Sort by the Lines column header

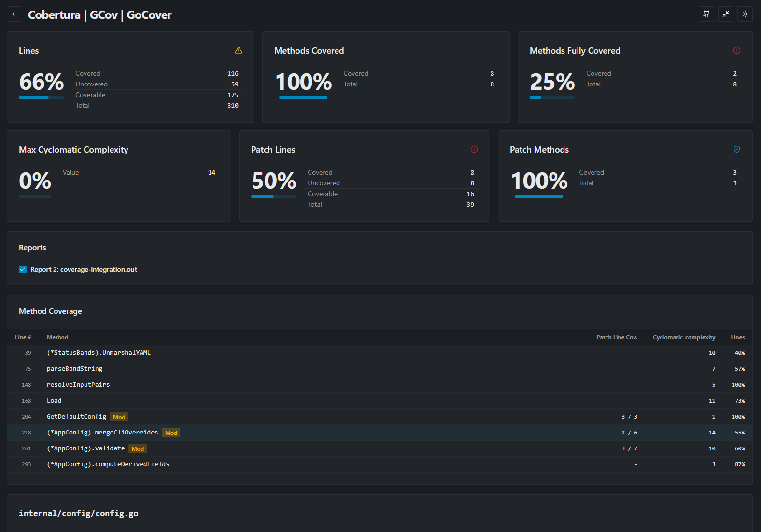point(737,337)
